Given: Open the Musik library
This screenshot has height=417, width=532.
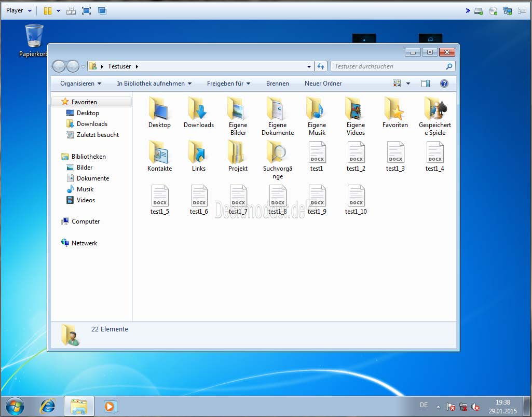Looking at the screenshot, I should coord(85,189).
